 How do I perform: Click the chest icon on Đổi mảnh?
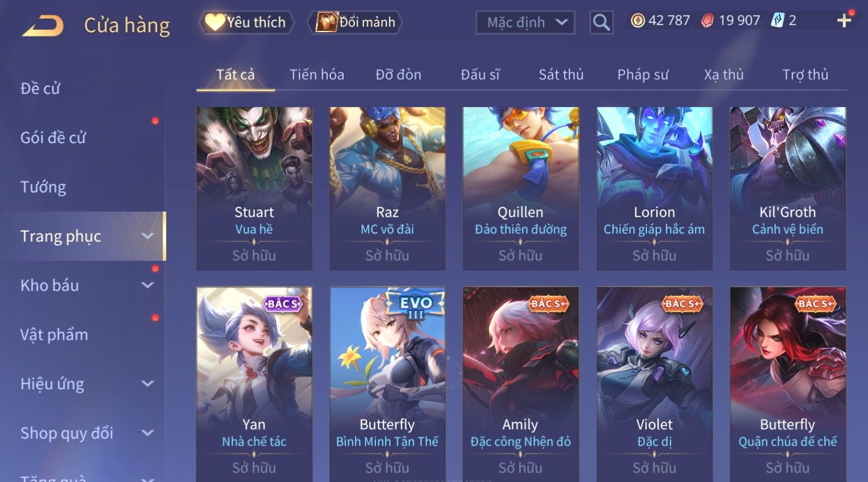click(326, 22)
